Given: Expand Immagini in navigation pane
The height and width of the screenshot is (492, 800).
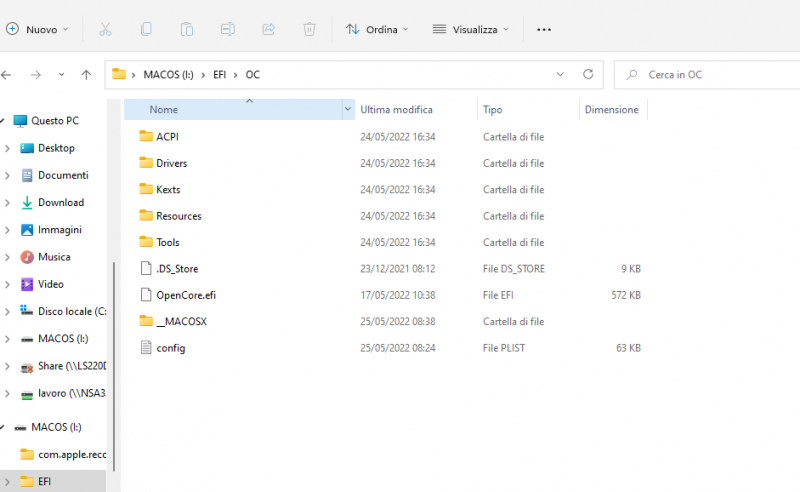Looking at the screenshot, I should tap(7, 230).
